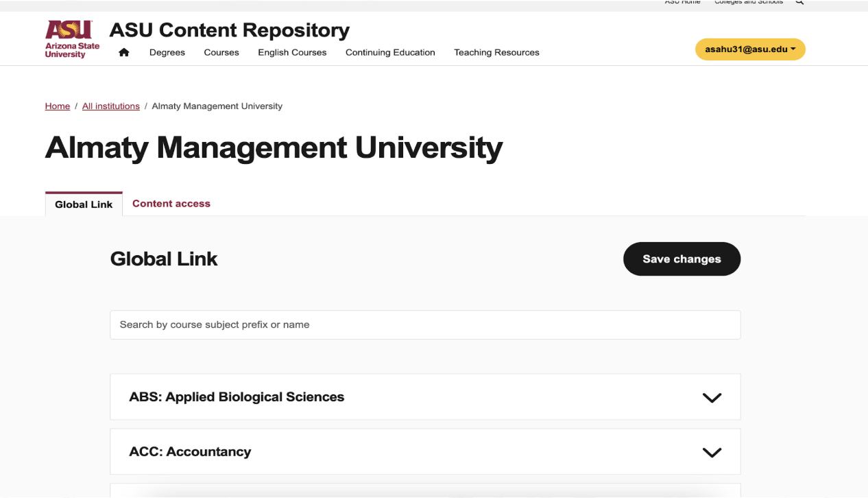Focus the course subject search field
The width and height of the screenshot is (868, 498).
[x=425, y=324]
